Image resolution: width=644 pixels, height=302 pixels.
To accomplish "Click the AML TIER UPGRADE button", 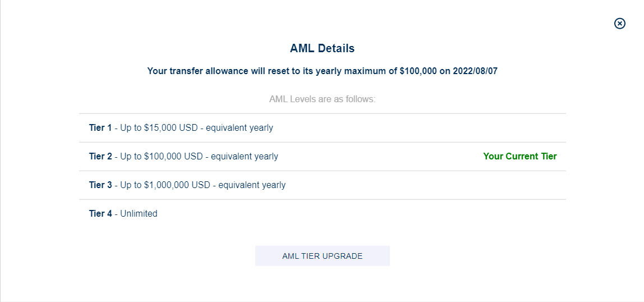I will click(323, 256).
